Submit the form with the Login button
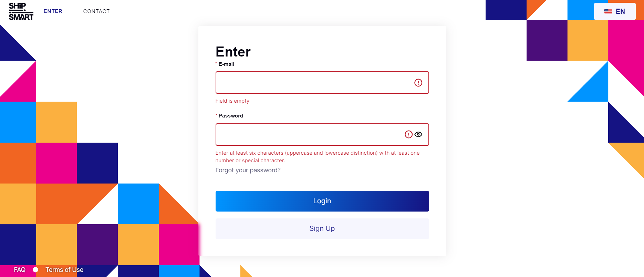 (322, 201)
